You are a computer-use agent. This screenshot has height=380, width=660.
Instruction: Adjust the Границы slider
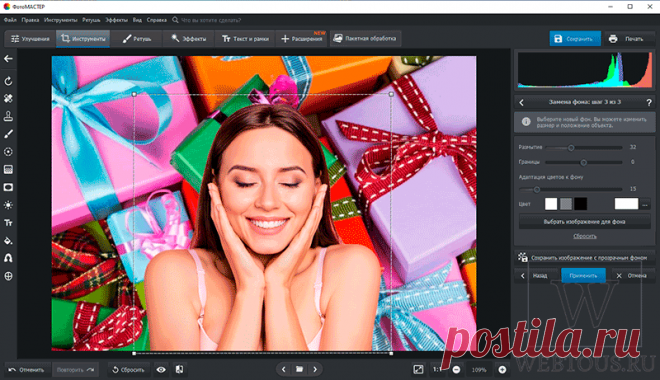[583, 162]
